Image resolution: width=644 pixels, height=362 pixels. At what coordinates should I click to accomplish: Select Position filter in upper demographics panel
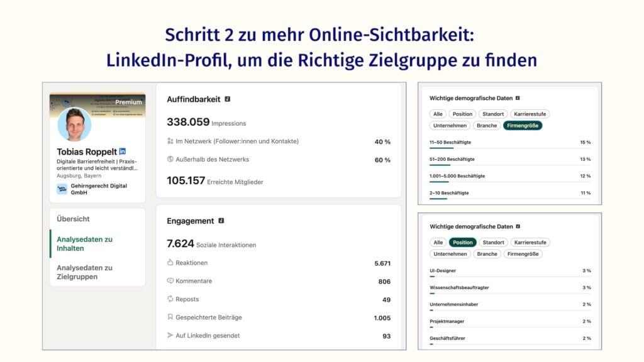point(462,114)
